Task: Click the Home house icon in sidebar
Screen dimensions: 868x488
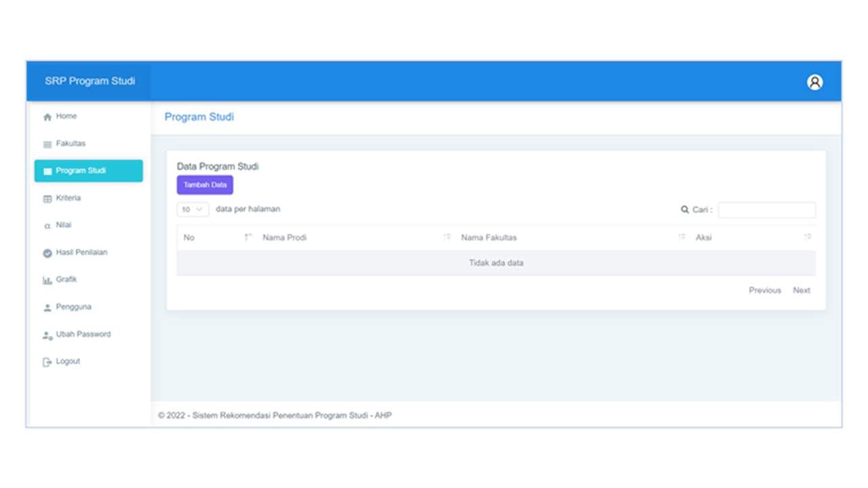Action: (47, 117)
